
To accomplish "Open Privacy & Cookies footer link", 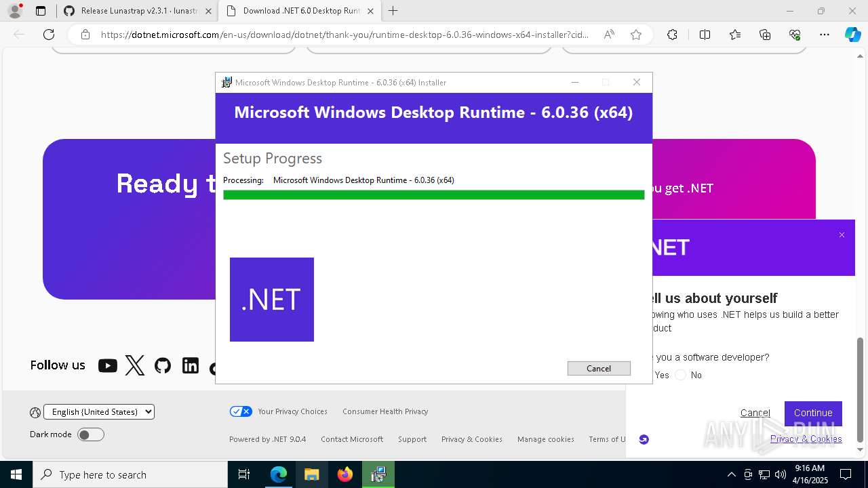I will [472, 439].
